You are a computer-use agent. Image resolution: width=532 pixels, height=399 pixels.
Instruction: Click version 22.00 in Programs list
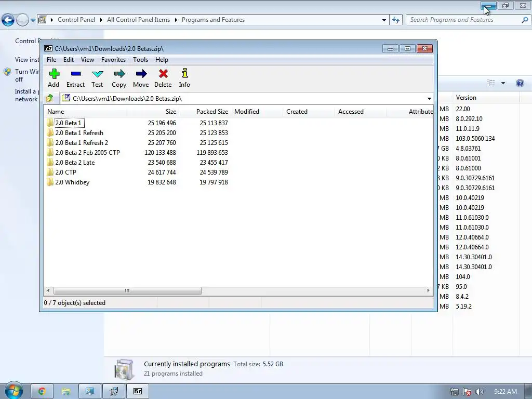point(463,109)
